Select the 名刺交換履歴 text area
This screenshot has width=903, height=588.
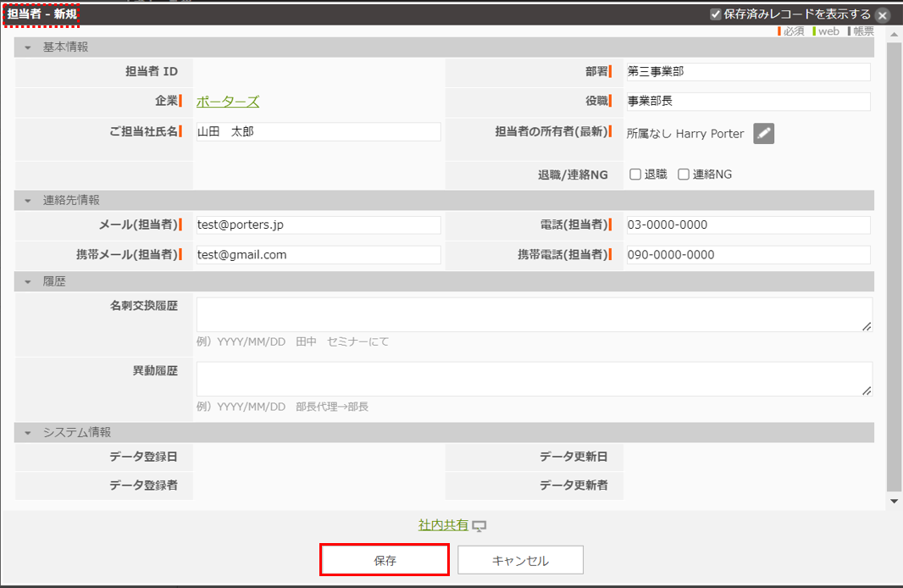tap(534, 314)
